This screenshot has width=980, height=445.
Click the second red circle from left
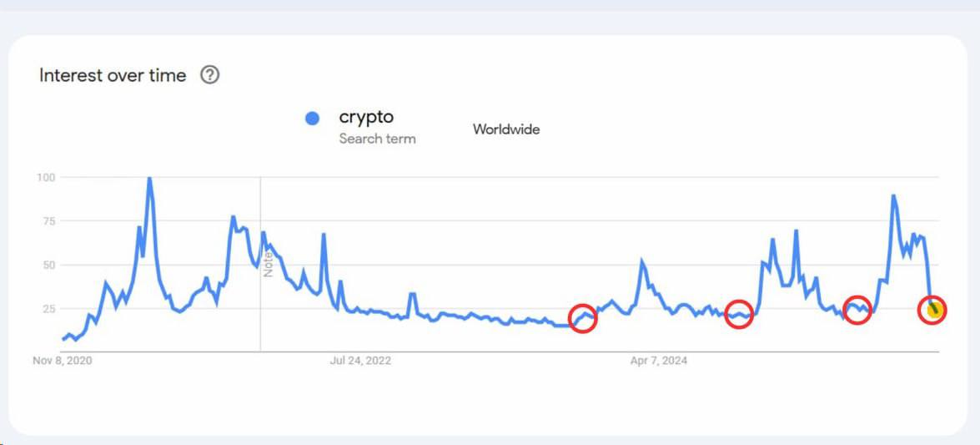point(739,314)
